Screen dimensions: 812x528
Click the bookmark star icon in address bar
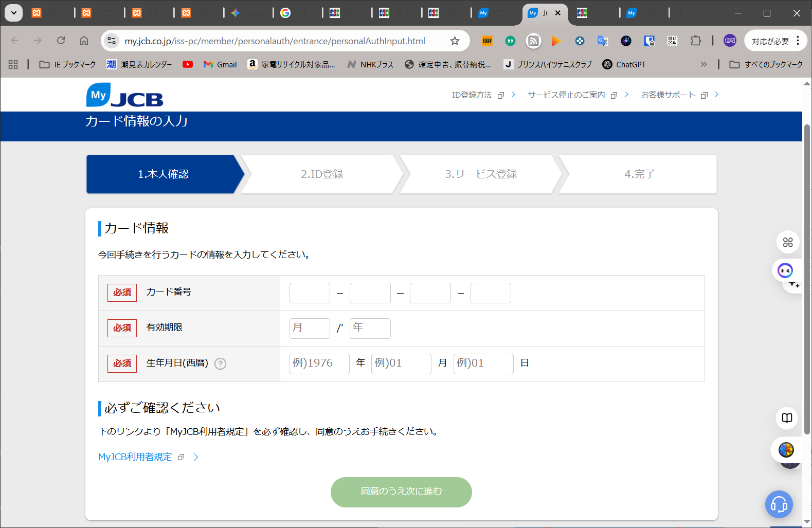[x=455, y=41]
